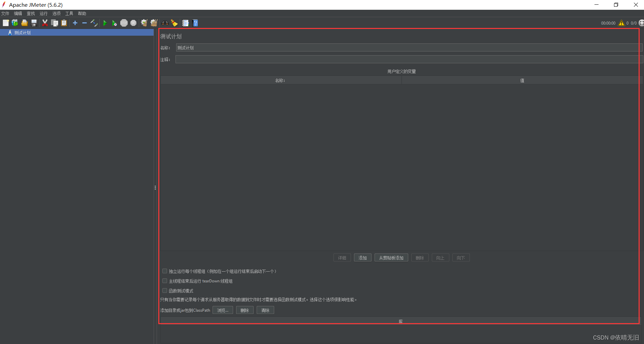Click the 0/0 thread count text

tap(634, 23)
